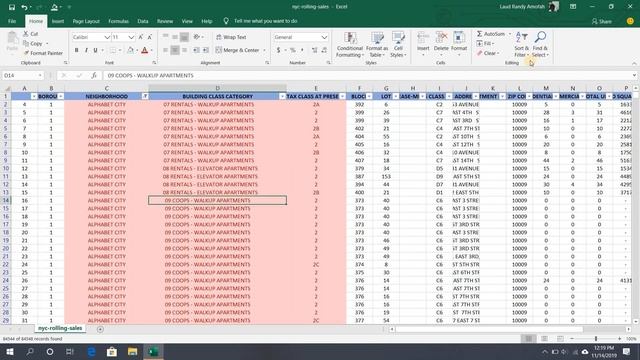Switch to Normal view in status bar

tap(529, 339)
